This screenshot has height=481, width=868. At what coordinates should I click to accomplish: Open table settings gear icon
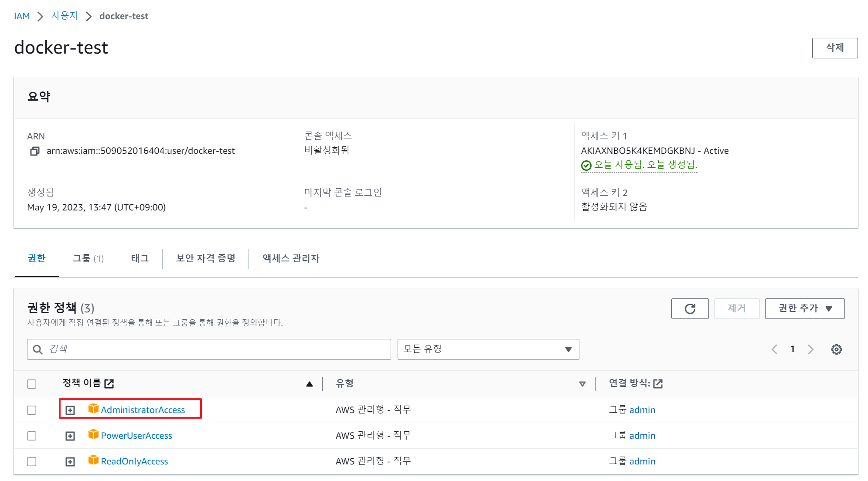[x=836, y=349]
